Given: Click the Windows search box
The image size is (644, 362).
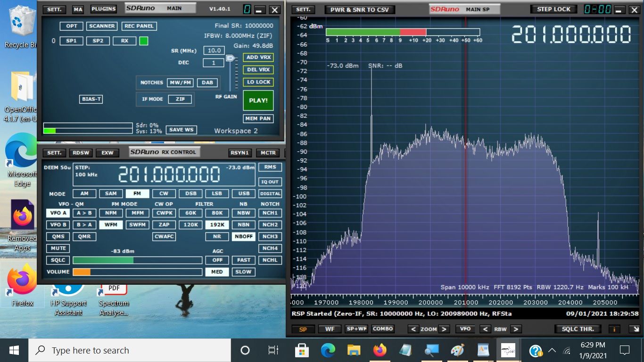Looking at the screenshot, I should coord(132,350).
